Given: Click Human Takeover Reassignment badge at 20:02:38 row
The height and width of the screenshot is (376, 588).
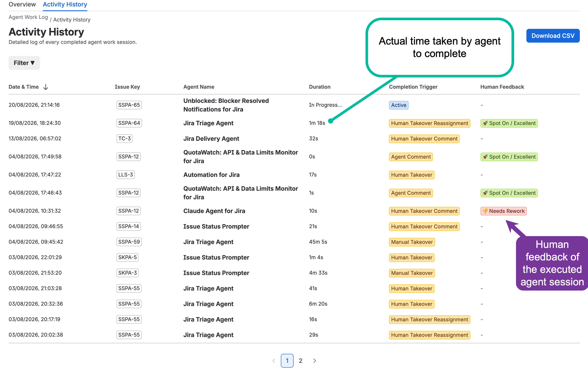Looking at the screenshot, I should coord(429,335).
